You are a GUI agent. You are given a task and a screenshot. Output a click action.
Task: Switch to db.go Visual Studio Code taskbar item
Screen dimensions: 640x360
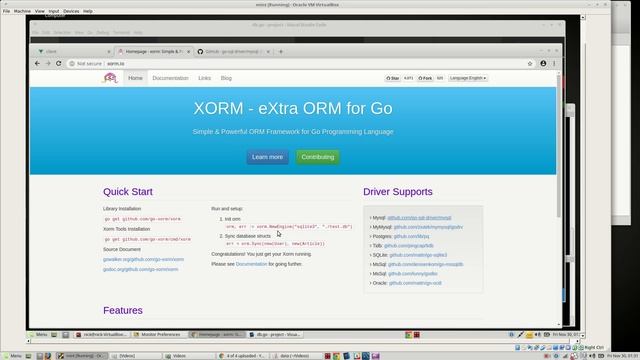276,335
